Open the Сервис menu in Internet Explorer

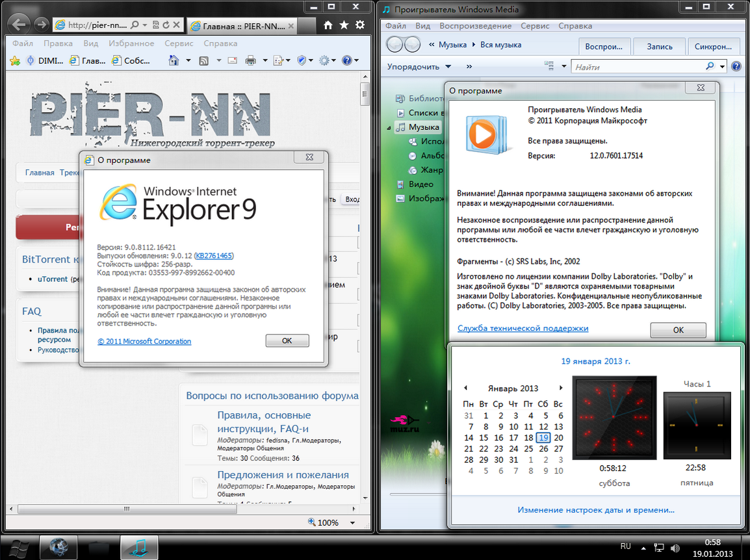pyautogui.click(x=179, y=43)
